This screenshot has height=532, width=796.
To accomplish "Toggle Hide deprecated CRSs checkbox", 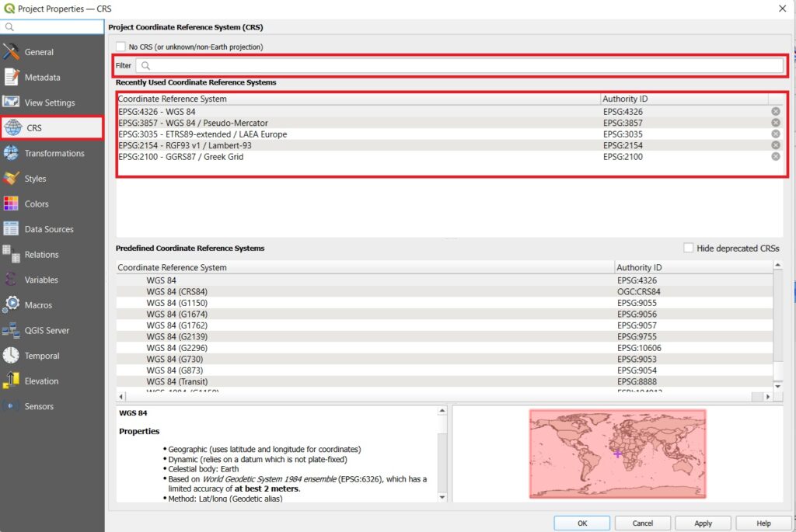I will pos(688,248).
